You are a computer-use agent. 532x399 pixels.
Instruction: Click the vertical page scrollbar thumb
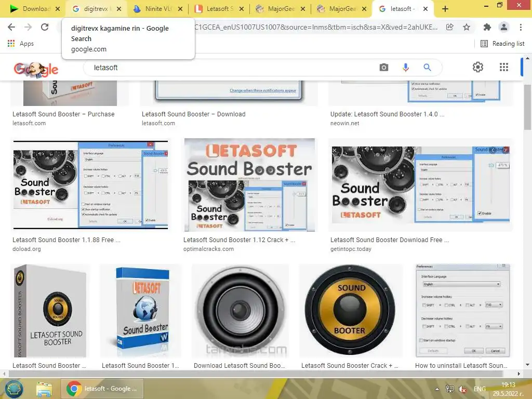pyautogui.click(x=527, y=107)
